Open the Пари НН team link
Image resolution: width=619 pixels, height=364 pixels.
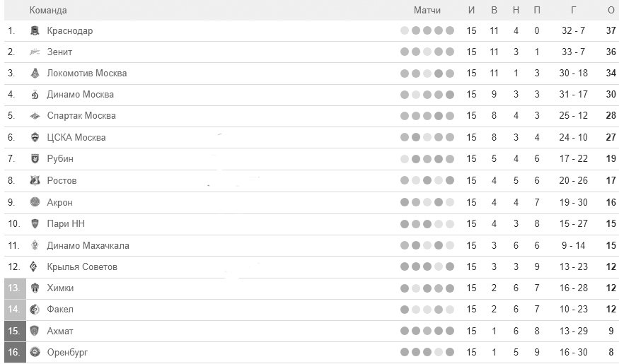66,223
